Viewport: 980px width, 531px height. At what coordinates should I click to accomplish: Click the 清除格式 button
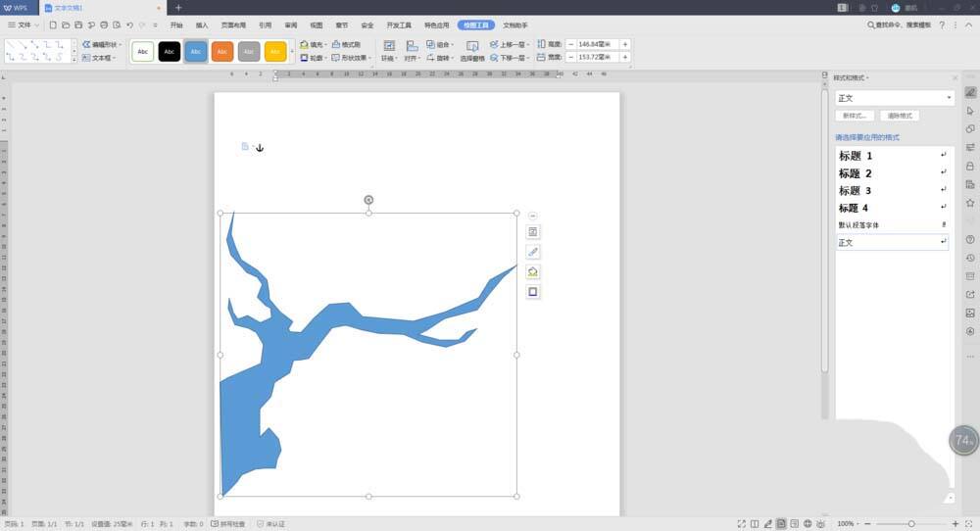click(x=898, y=116)
